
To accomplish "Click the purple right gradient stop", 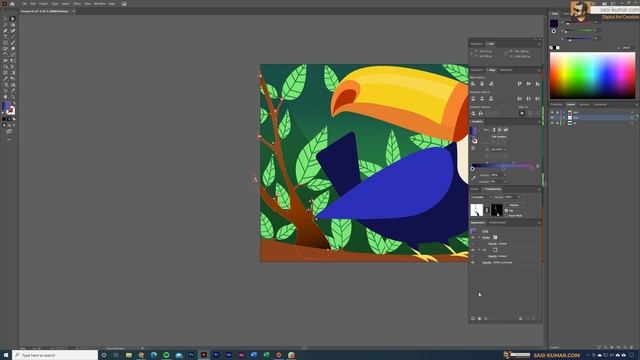I will [x=532, y=168].
